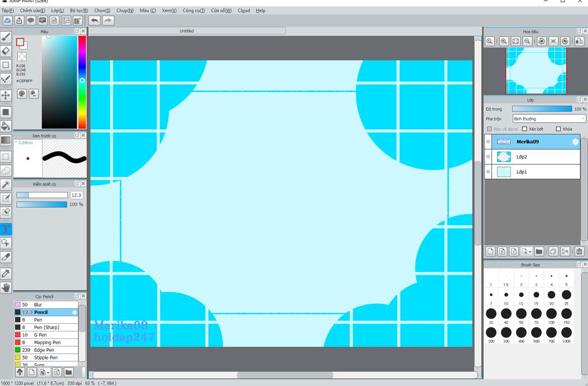588x386 pixels.
Task: Open the Công cụ(T) menu
Action: coord(194,10)
